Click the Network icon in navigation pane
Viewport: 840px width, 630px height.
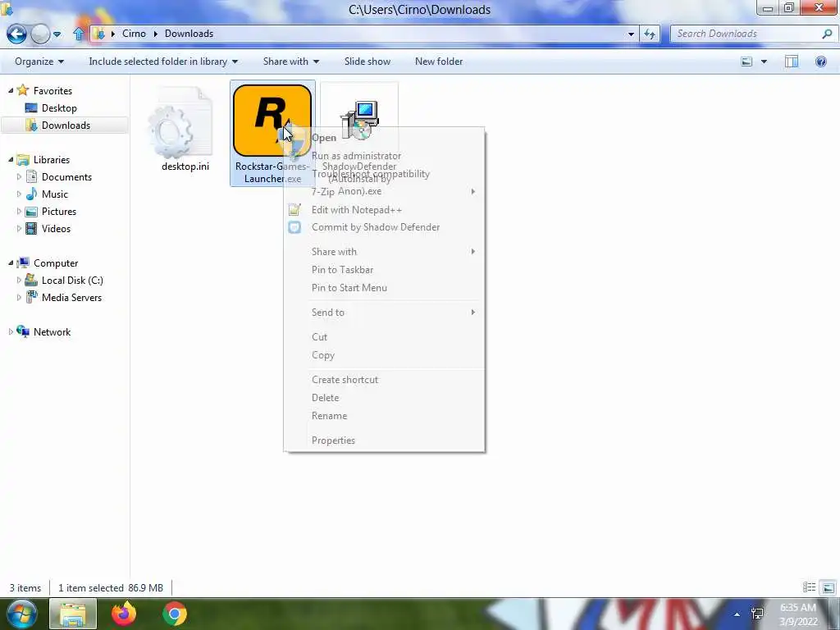(x=23, y=331)
